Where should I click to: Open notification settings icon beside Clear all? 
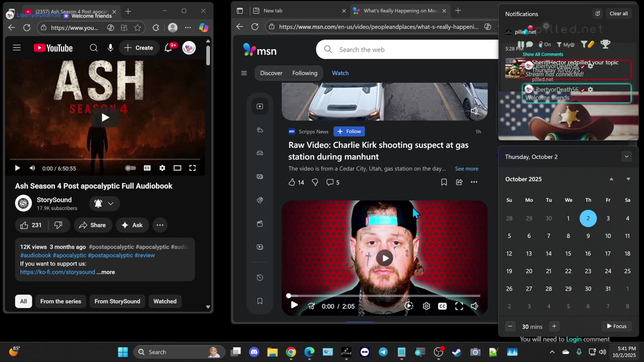tap(597, 14)
